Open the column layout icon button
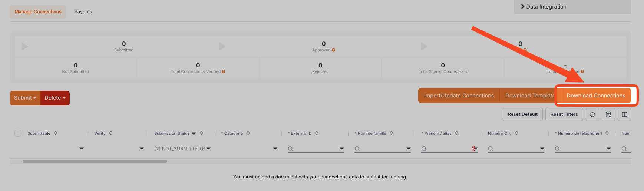Image resolution: width=644 pixels, height=191 pixels. (x=625, y=114)
